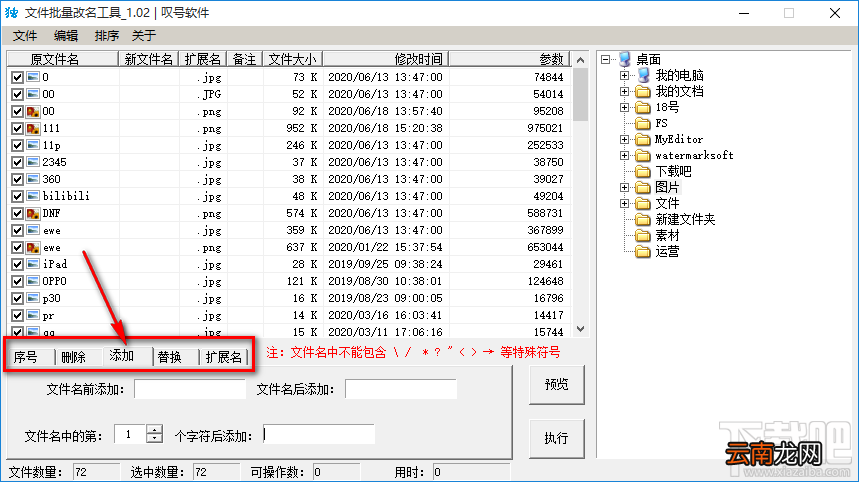Expand the MyEditor folder node

click(x=624, y=140)
